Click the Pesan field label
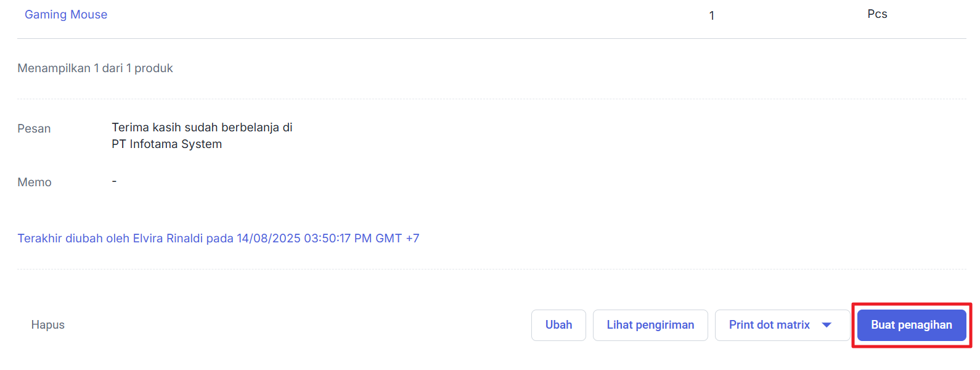 (34, 129)
